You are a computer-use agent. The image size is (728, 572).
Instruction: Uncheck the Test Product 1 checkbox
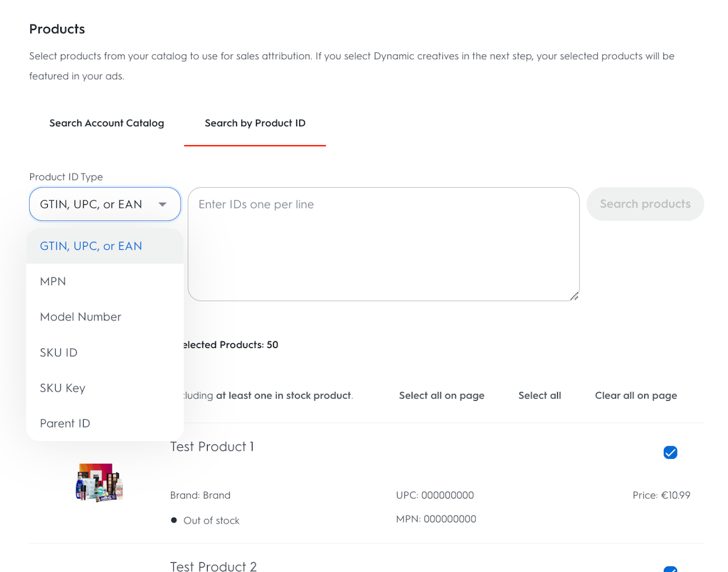[671, 452]
